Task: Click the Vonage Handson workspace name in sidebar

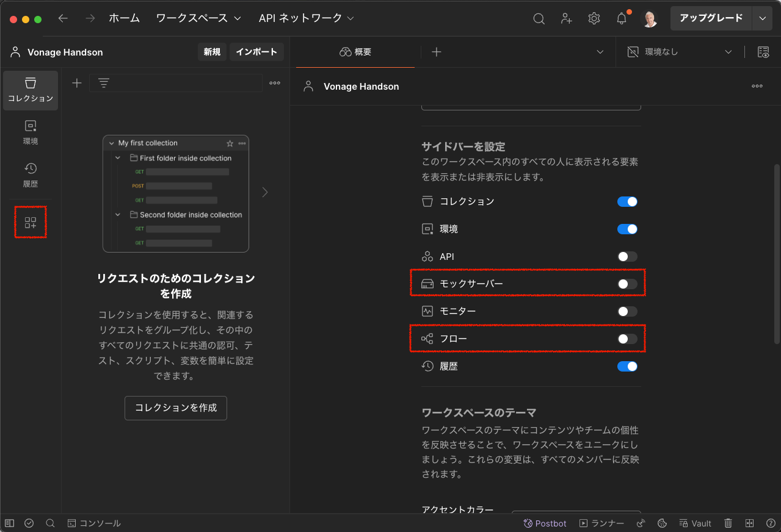Action: coord(65,52)
